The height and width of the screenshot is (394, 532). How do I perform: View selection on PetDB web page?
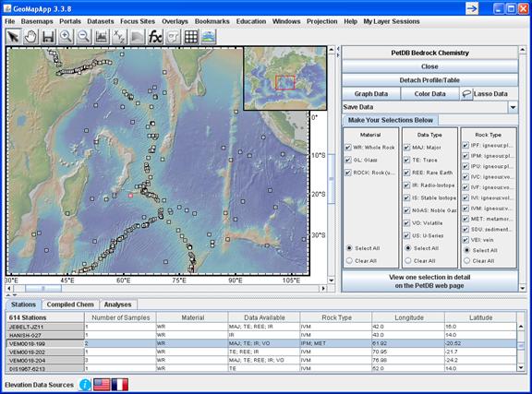tap(429, 281)
